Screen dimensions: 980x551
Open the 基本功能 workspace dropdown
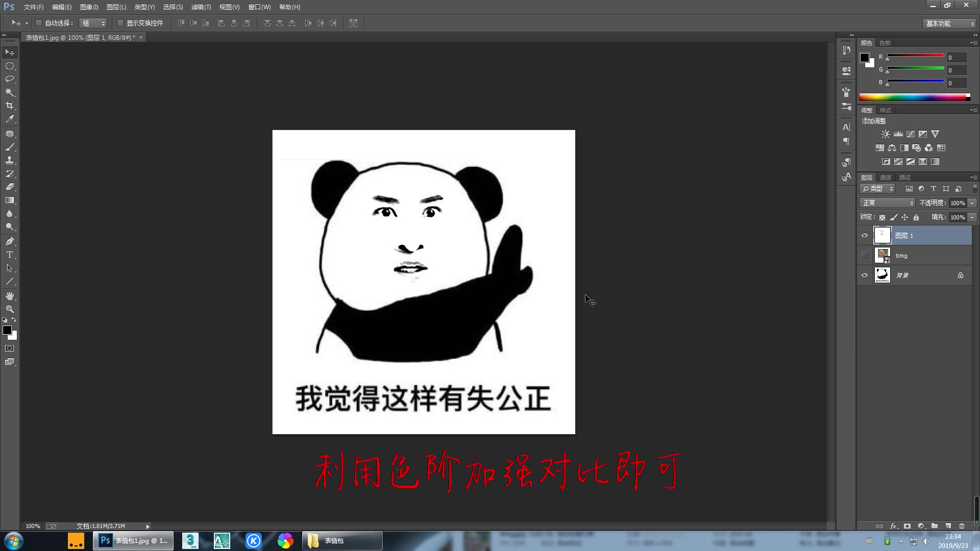pyautogui.click(x=949, y=23)
